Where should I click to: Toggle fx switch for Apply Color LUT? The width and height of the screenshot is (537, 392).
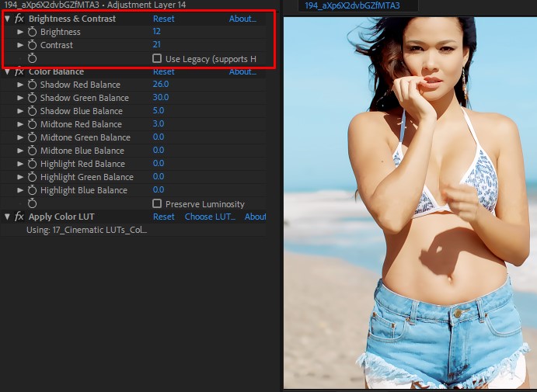pyautogui.click(x=19, y=217)
